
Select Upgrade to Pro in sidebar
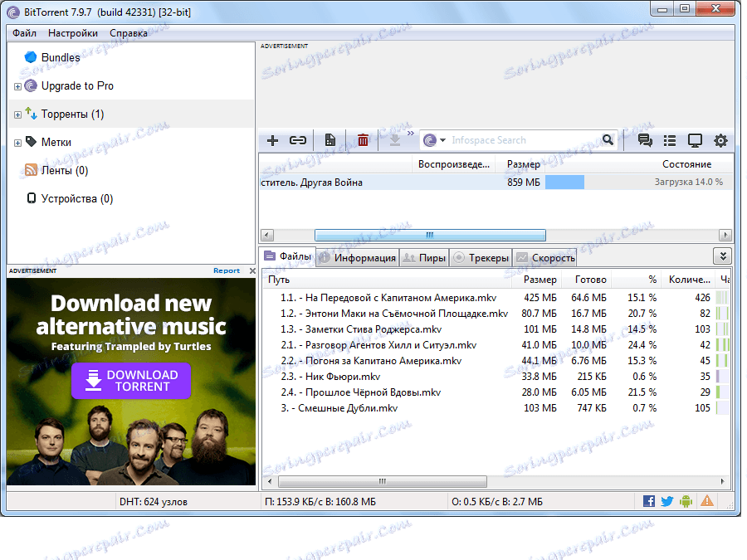77,85
